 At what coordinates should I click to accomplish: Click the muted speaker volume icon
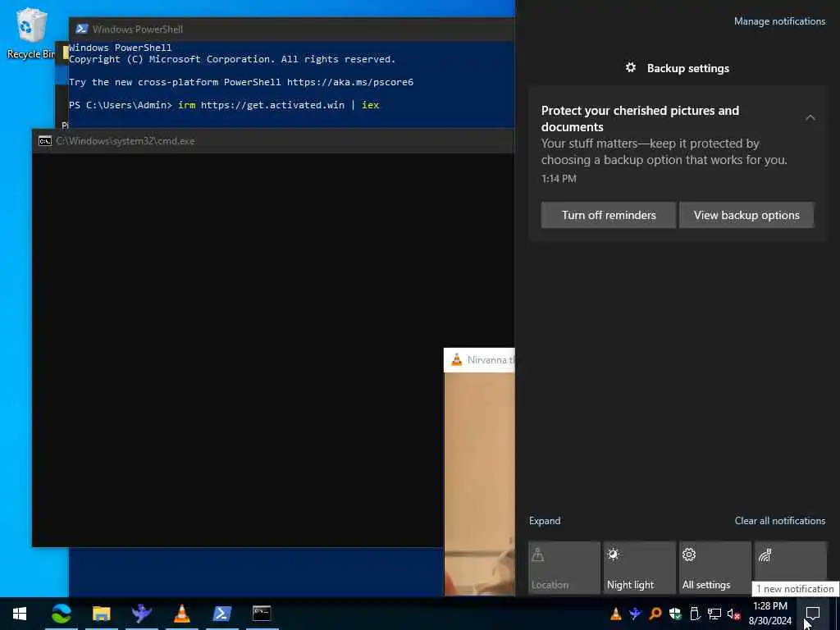[x=733, y=614]
